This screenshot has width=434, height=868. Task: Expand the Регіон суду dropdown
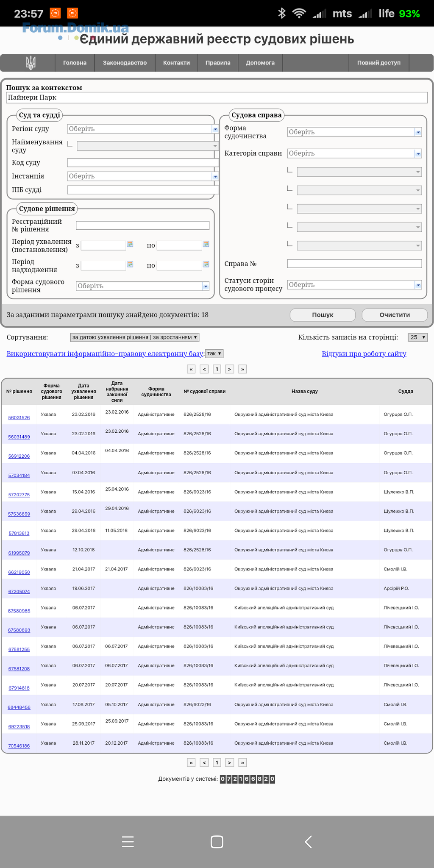point(215,129)
